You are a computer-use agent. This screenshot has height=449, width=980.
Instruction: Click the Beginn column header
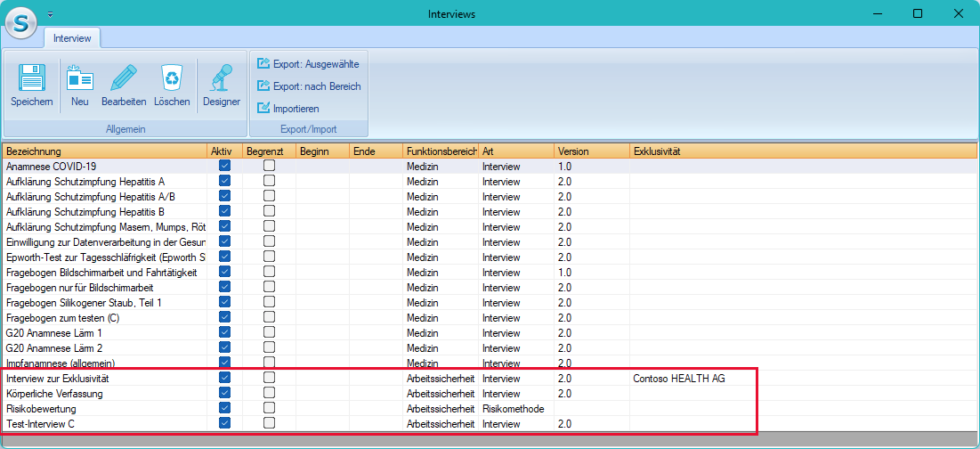322,151
